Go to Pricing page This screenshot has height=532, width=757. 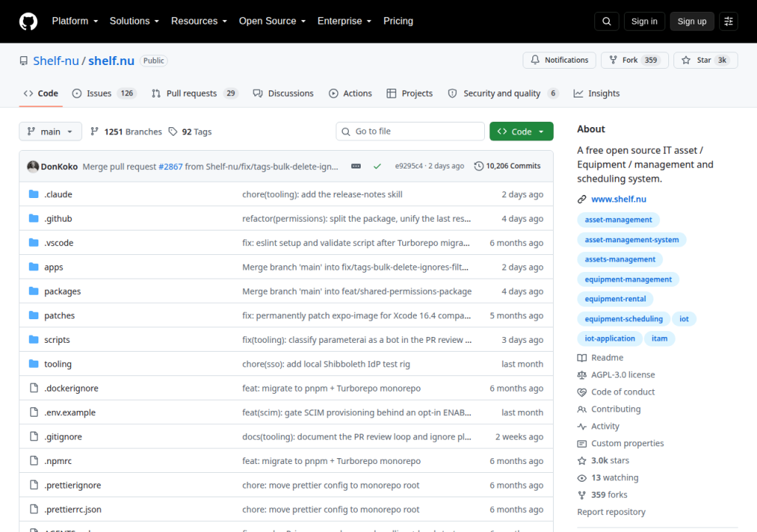pos(398,21)
